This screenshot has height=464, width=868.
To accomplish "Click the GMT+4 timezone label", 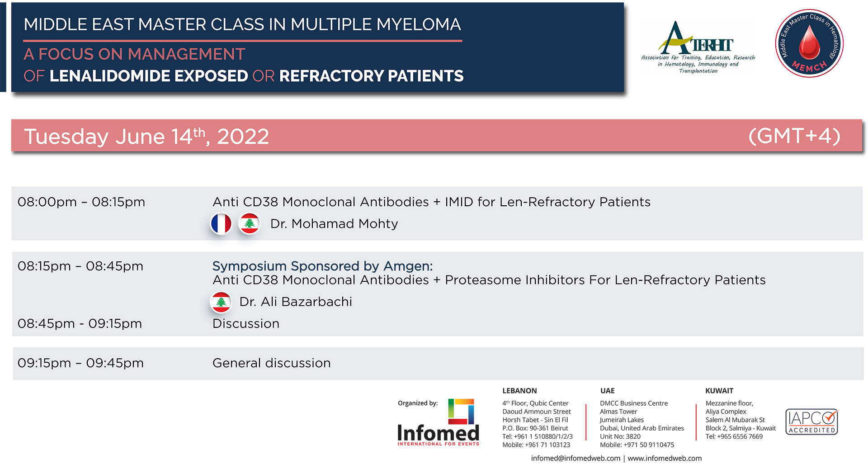I will (794, 136).
